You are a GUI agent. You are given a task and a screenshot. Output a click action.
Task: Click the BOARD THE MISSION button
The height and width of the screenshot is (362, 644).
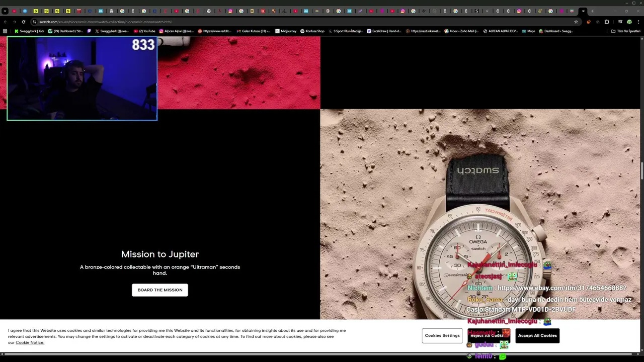(160, 290)
